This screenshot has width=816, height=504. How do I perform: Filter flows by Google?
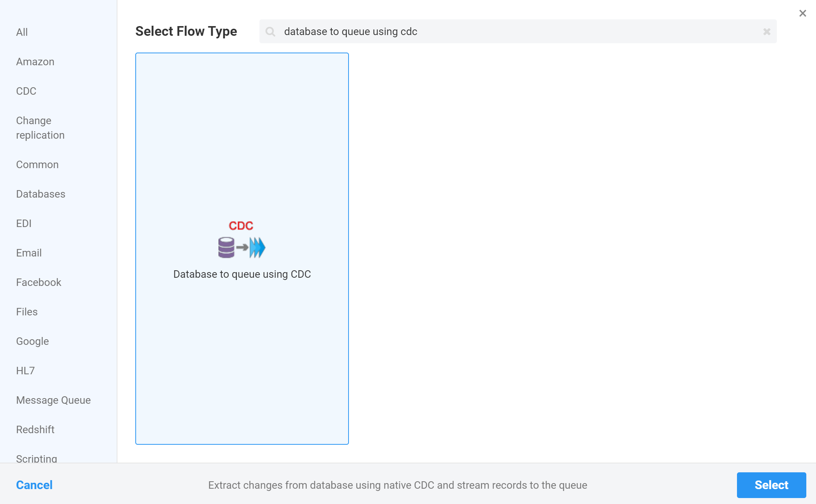pyautogui.click(x=32, y=341)
